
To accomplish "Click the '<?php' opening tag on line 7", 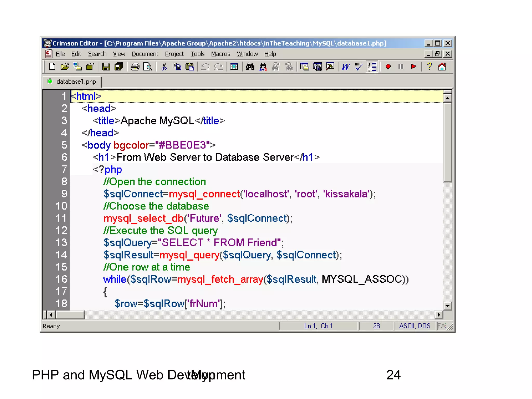I will (107, 170).
